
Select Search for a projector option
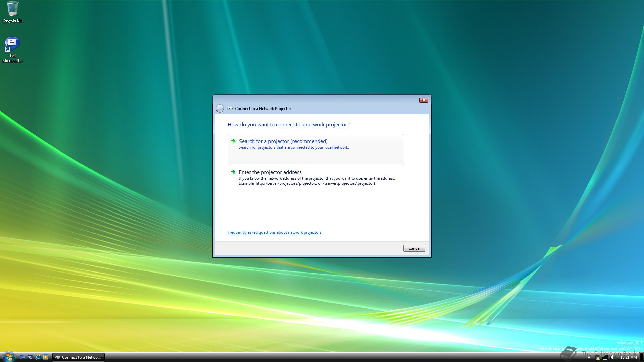(283, 141)
